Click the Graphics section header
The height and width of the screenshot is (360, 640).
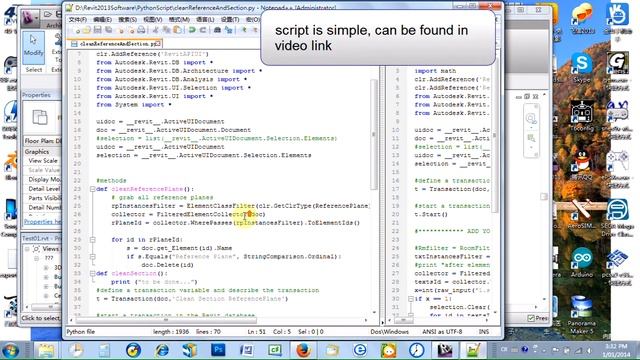(42, 151)
